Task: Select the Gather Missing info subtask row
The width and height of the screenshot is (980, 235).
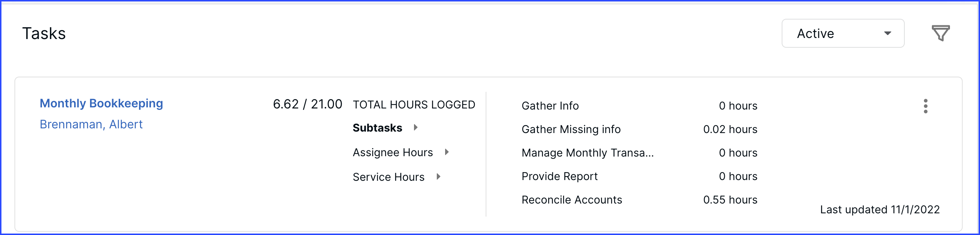Action: pyautogui.click(x=571, y=129)
